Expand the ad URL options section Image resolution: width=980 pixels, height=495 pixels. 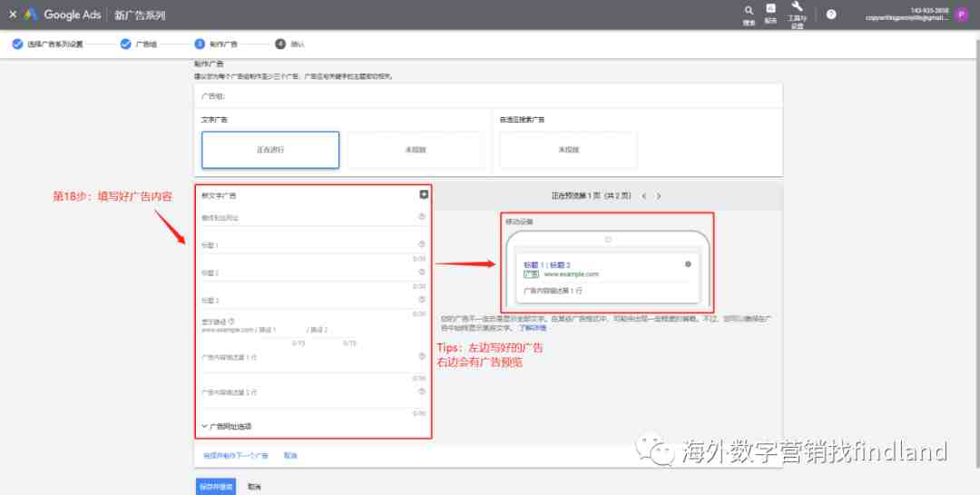point(227,427)
